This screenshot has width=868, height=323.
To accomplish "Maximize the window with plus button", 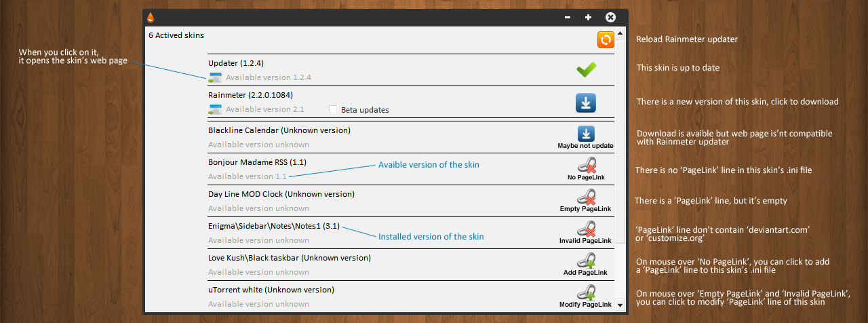I will pos(588,18).
